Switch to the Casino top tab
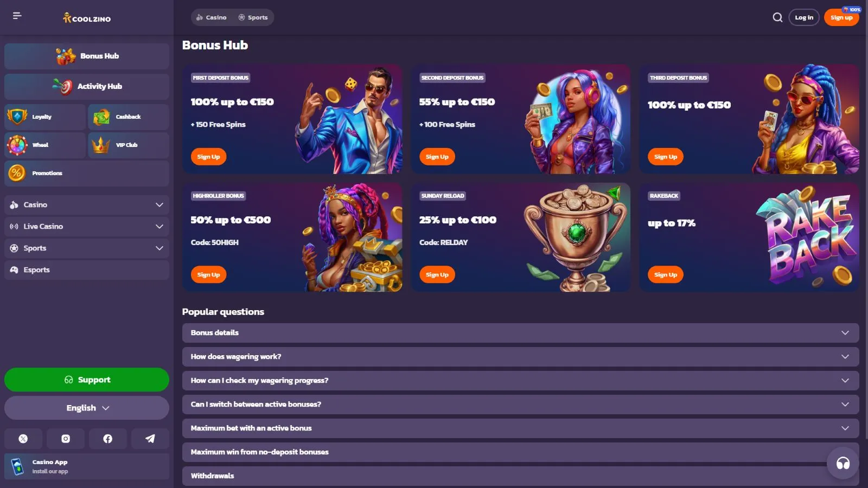 pyautogui.click(x=211, y=17)
